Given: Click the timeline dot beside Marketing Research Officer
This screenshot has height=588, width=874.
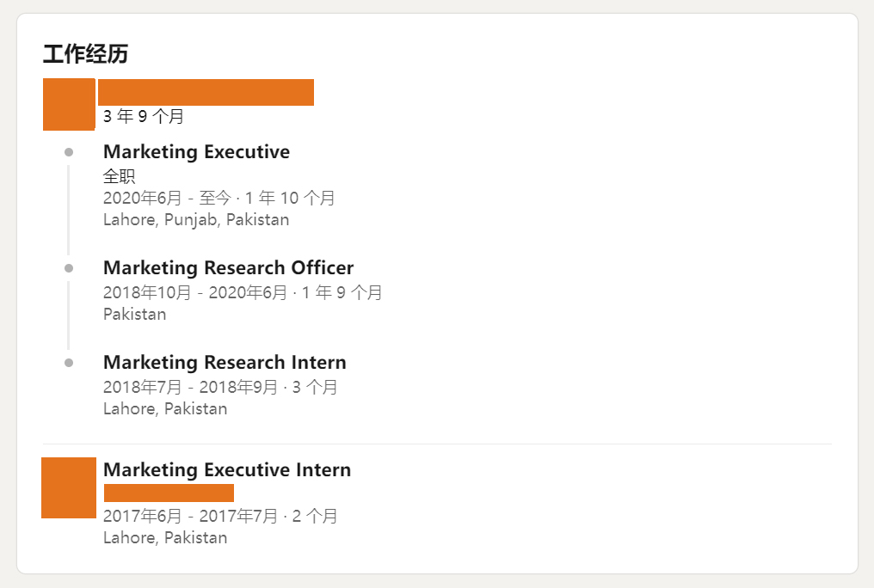Looking at the screenshot, I should pyautogui.click(x=69, y=268).
